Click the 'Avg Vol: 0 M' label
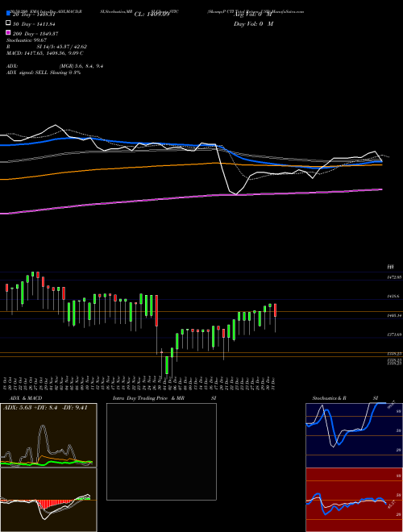This screenshot has height=532, width=403. click(253, 15)
